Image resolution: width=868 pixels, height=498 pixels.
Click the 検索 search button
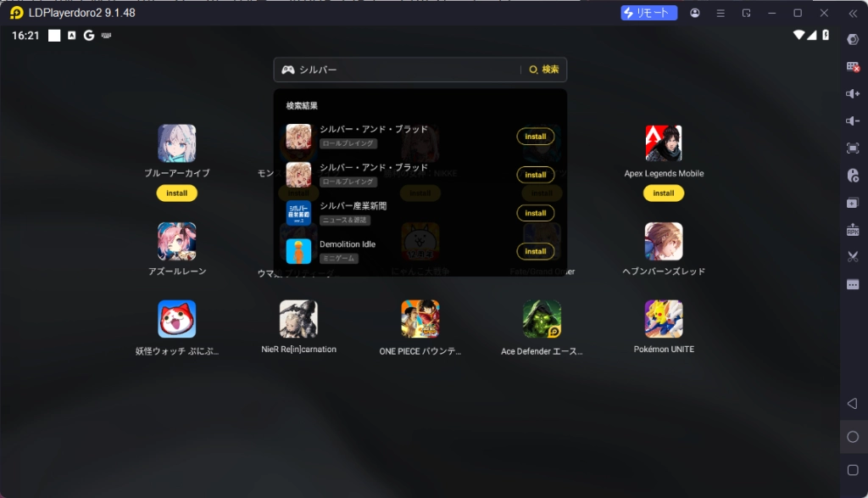[544, 70]
